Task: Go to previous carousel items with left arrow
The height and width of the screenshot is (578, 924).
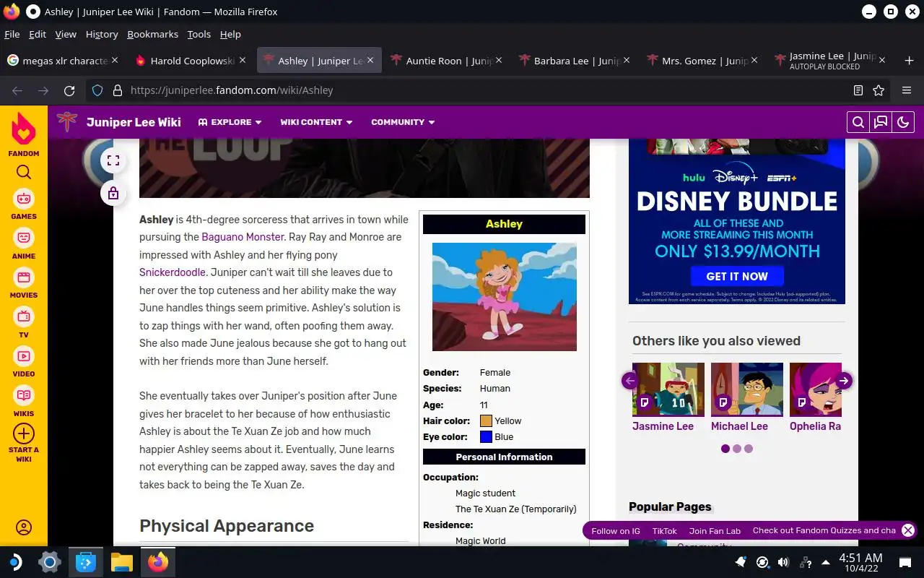Action: click(x=629, y=381)
